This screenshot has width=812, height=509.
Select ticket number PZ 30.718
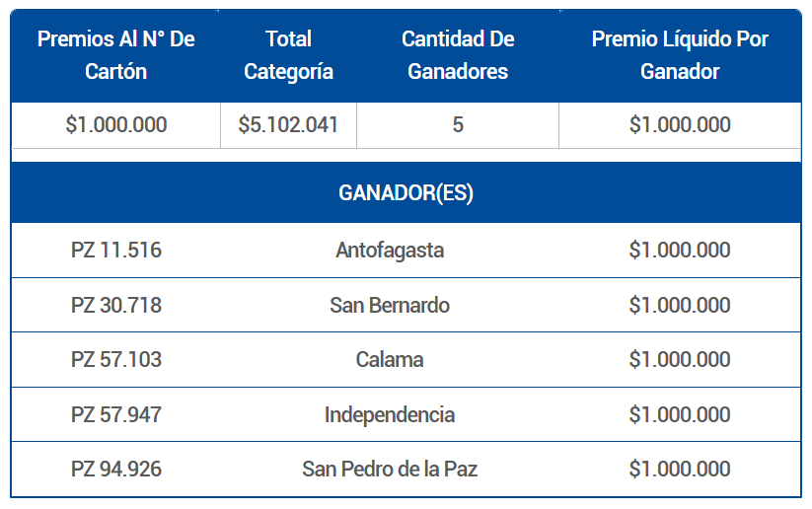[x=116, y=306]
